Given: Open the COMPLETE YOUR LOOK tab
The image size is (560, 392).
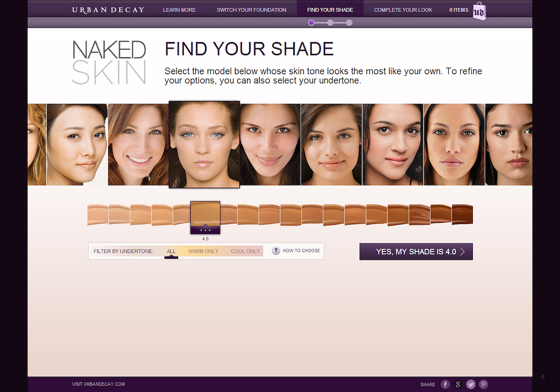Looking at the screenshot, I should coord(403,10).
